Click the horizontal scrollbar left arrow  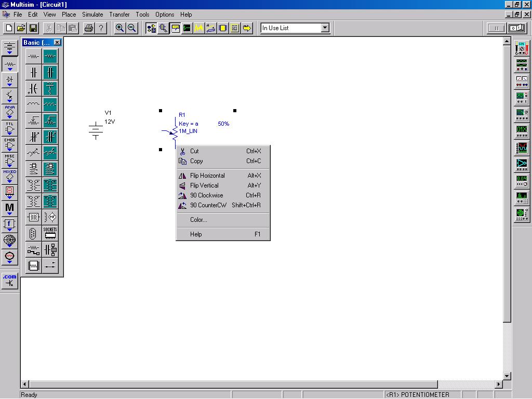pyautogui.click(x=25, y=384)
